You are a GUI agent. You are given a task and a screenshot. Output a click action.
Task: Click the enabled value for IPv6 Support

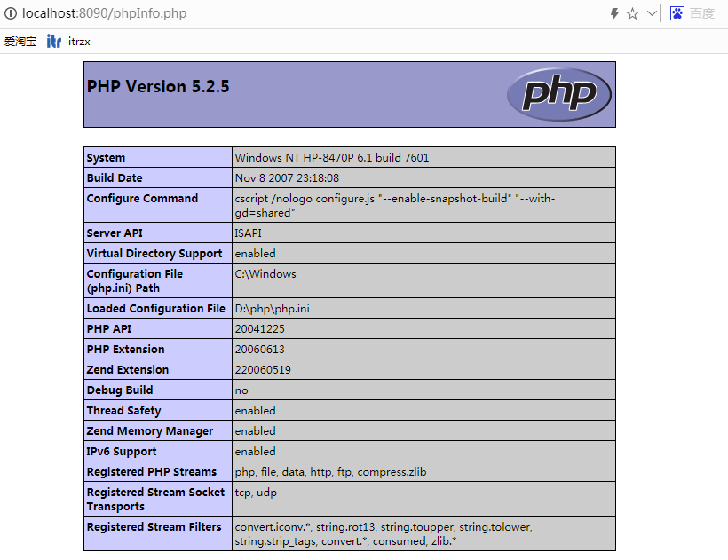[x=255, y=452]
